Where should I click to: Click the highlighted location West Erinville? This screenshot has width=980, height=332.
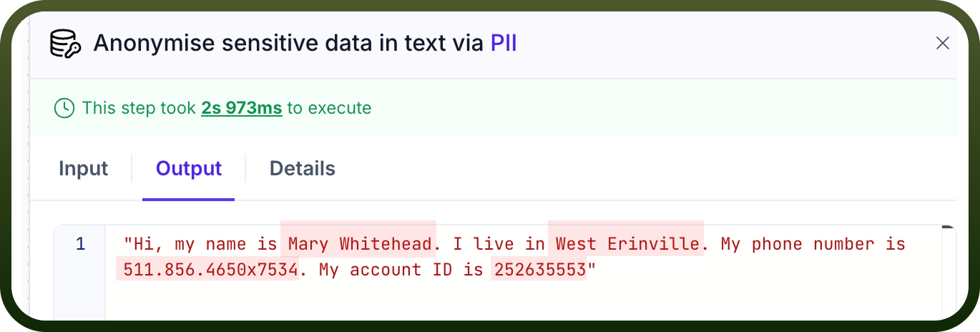point(626,244)
